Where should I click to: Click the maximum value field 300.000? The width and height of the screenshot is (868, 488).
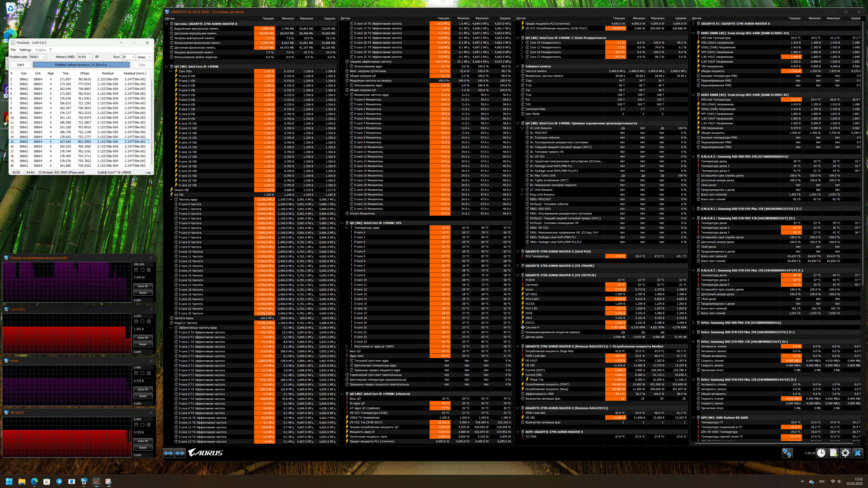point(143,264)
